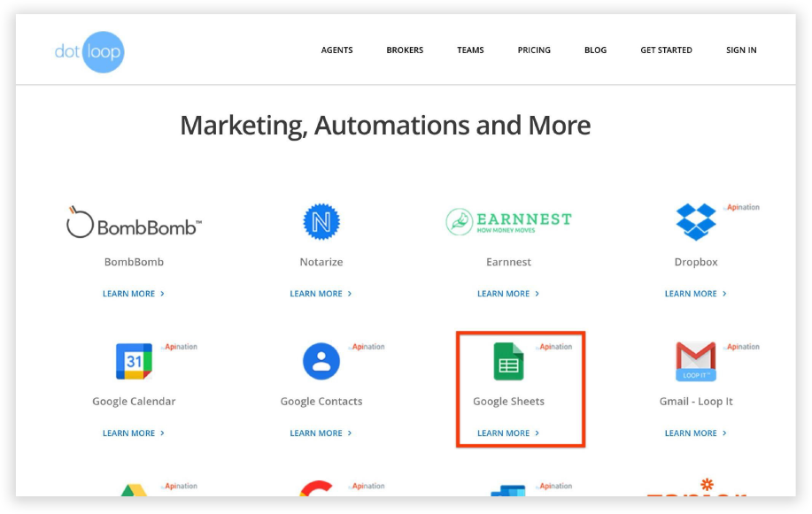Click Apination badge beside Gmail icon
This screenshot has width=812, height=514.
[x=741, y=346]
